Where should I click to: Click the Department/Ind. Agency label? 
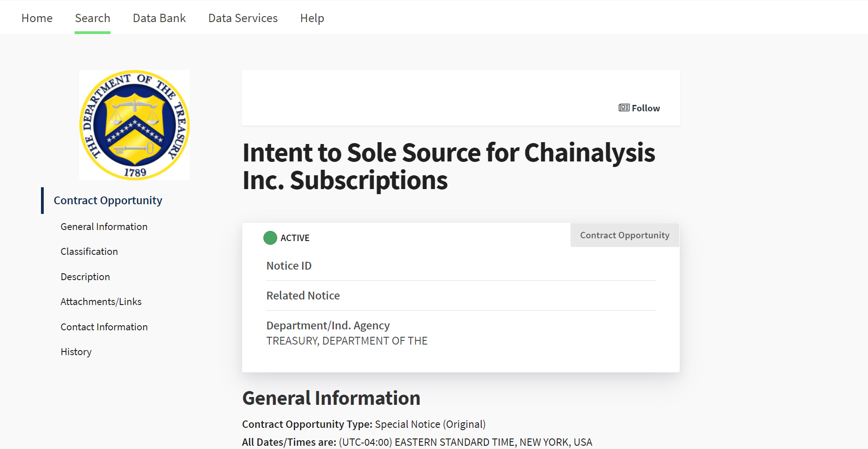pos(328,326)
